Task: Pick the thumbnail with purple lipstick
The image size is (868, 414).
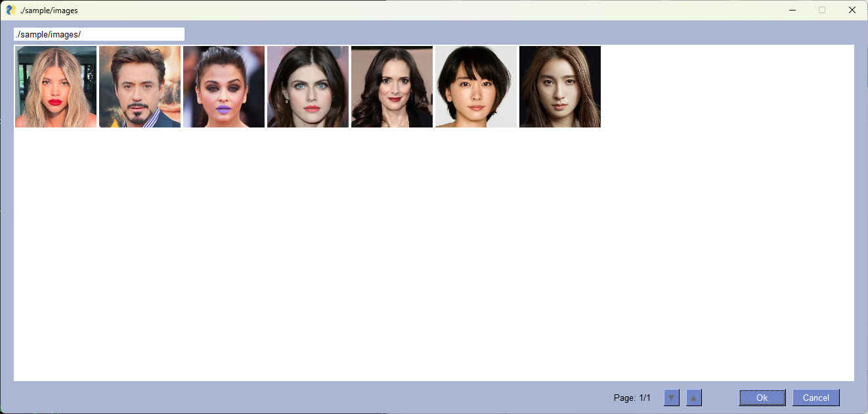Action: 224,87
